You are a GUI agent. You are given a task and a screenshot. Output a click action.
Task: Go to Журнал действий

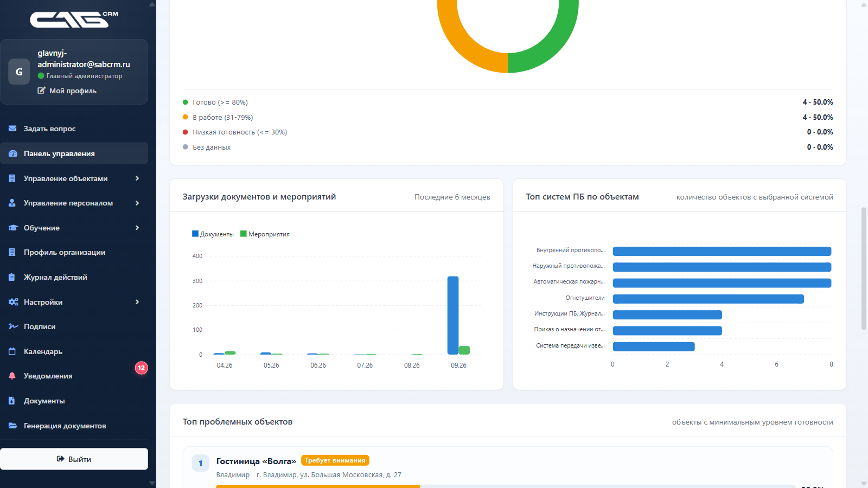point(74,277)
